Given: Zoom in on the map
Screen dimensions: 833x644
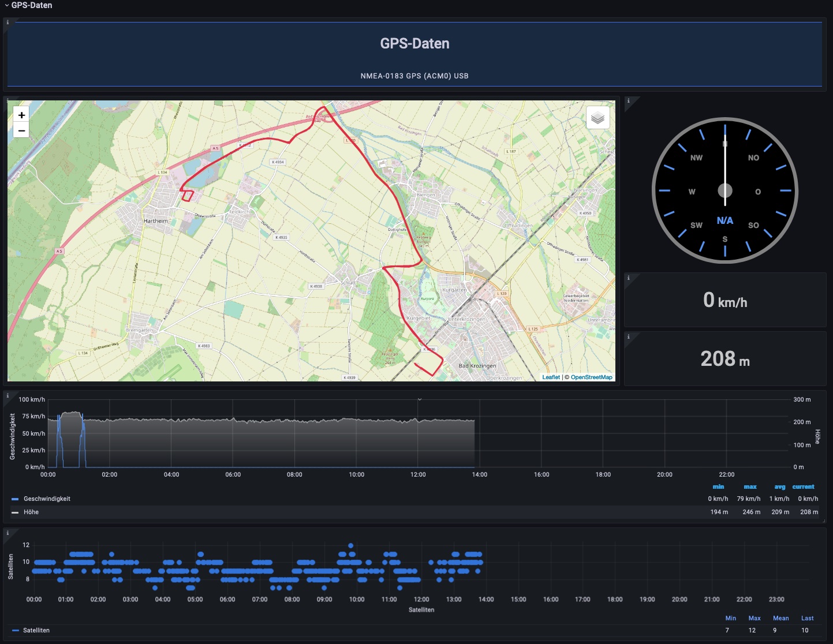Looking at the screenshot, I should point(21,115).
